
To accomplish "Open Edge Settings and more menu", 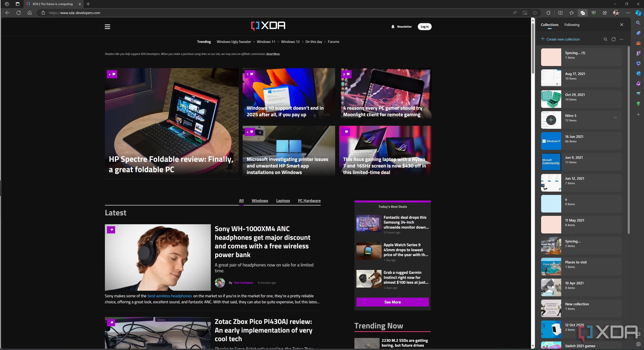I will click(x=628, y=13).
